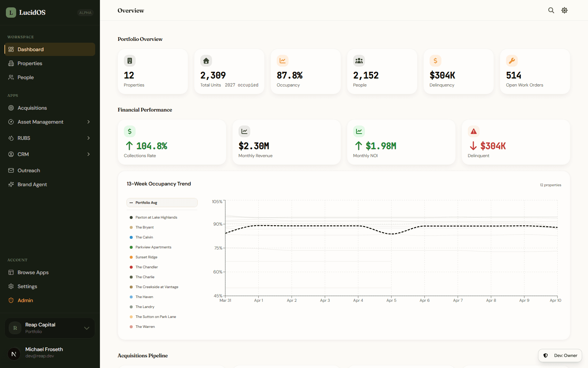Open Acquisitions from the Apps section
This screenshot has width=588, height=368.
tap(50, 108)
